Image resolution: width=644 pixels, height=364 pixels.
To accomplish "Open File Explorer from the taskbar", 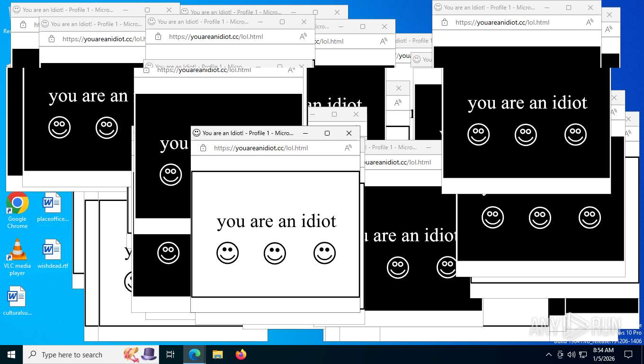I will 217,355.
